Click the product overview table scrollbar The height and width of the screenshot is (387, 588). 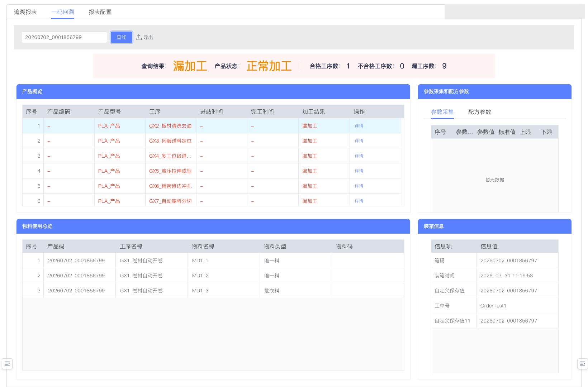point(402,162)
